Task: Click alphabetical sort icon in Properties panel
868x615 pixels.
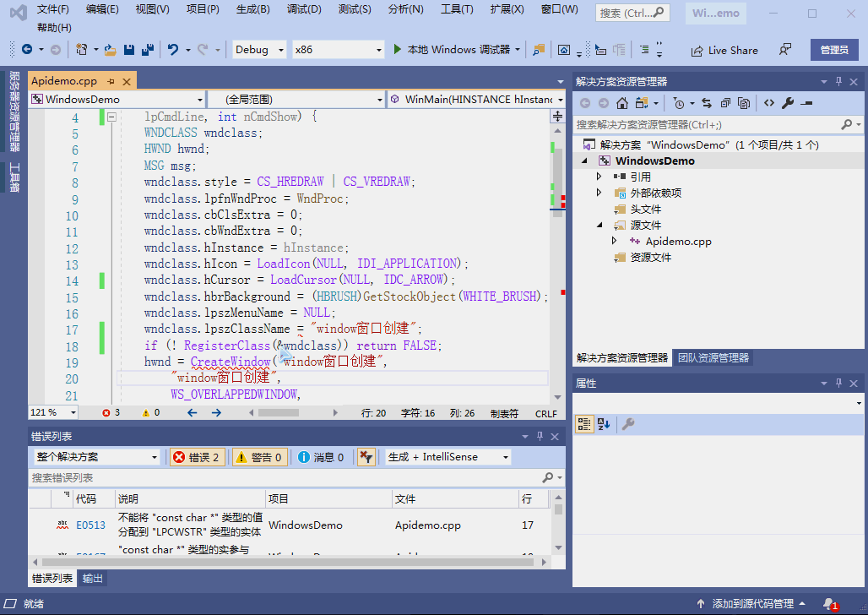Action: [x=604, y=424]
